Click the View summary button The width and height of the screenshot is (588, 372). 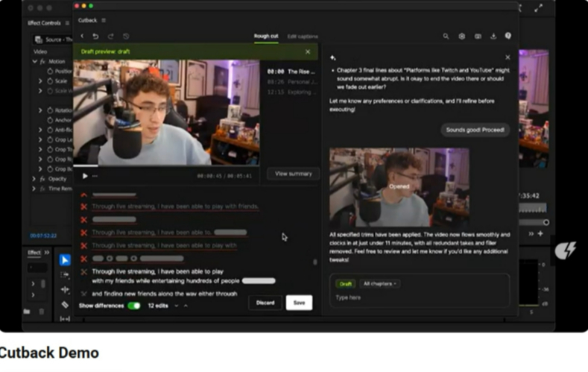293,174
